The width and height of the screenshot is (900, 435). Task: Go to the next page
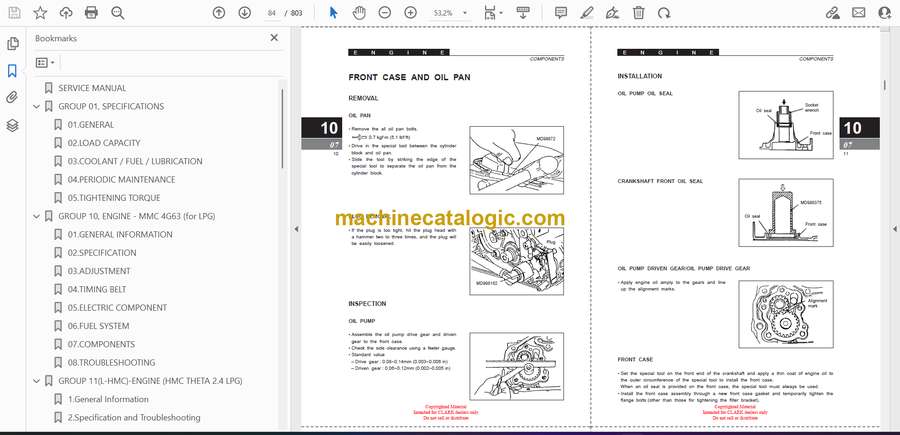[245, 13]
